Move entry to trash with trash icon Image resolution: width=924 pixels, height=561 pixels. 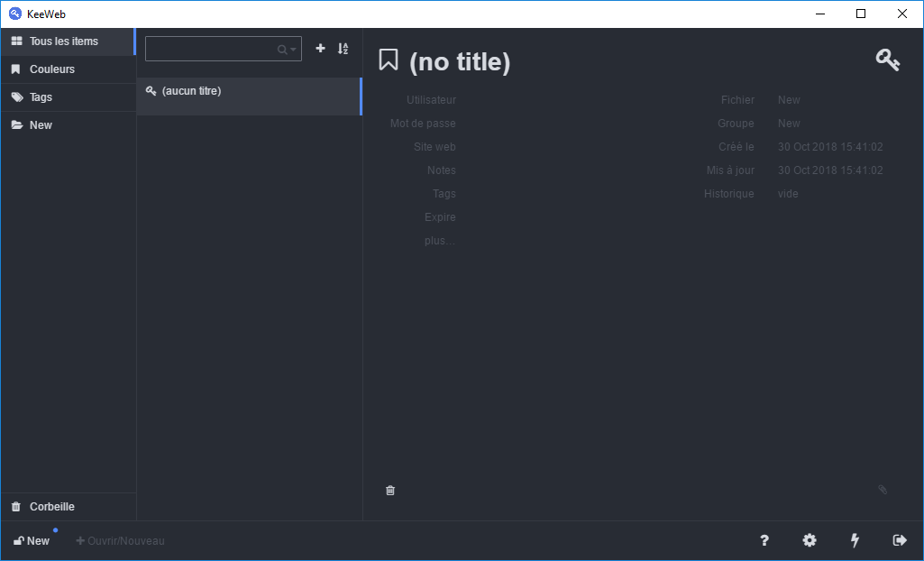(390, 490)
